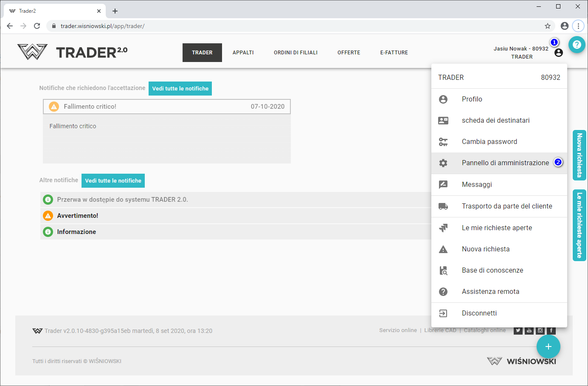Viewport: 588px width, 386px height.
Task: Open the Facebook social icon in footer
Action: [551, 330]
